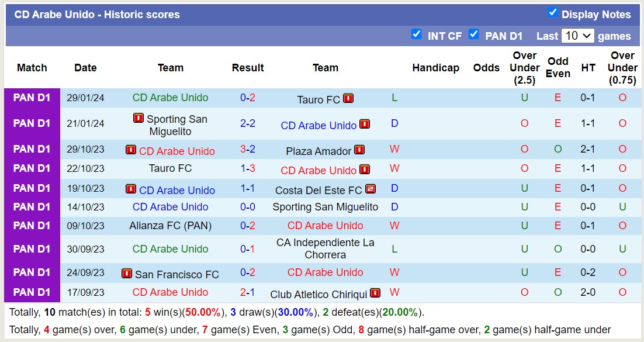Viewport: 644px width, 342px height.
Task: Open the PAN D1 league cell for 30/09/23
Action: click(x=32, y=249)
